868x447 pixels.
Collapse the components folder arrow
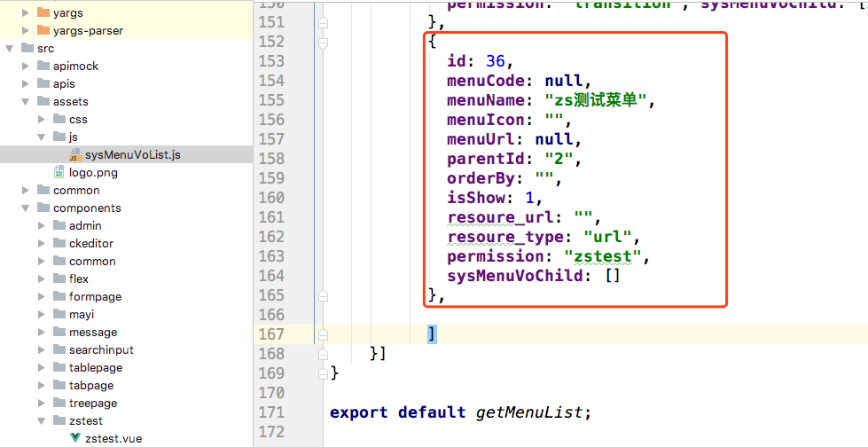pyautogui.click(x=26, y=208)
